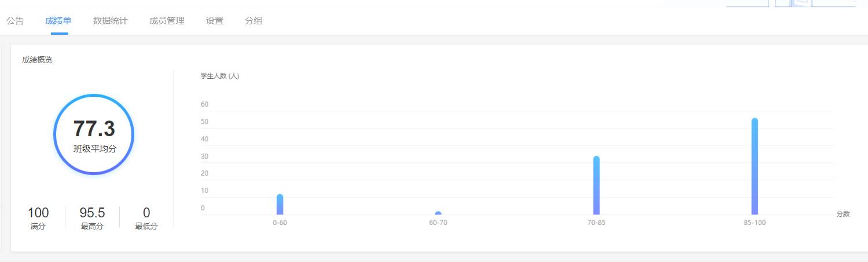Click the 成绩概览 section heading

click(37, 60)
